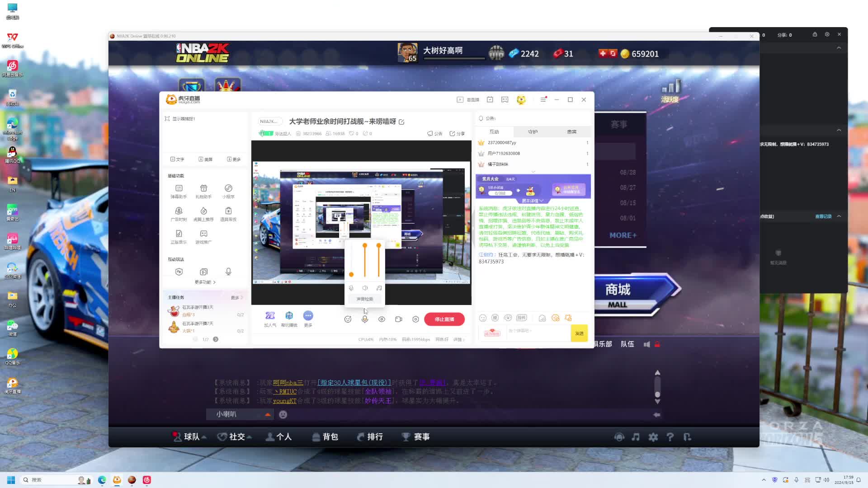Expand 更多功能 in the 互动玩法 section
The width and height of the screenshot is (868, 488).
(204, 282)
